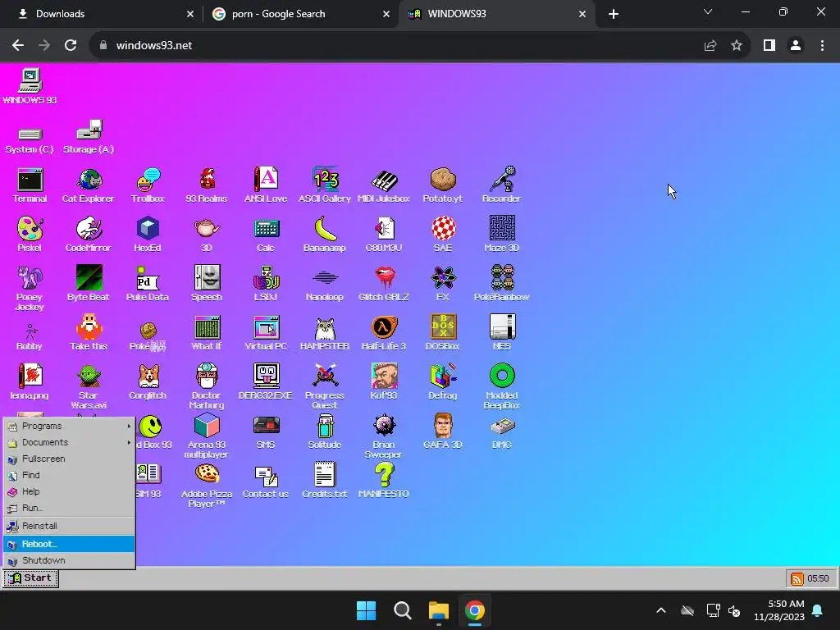Select Run... in Start menu
840x630 pixels.
[x=69, y=508]
